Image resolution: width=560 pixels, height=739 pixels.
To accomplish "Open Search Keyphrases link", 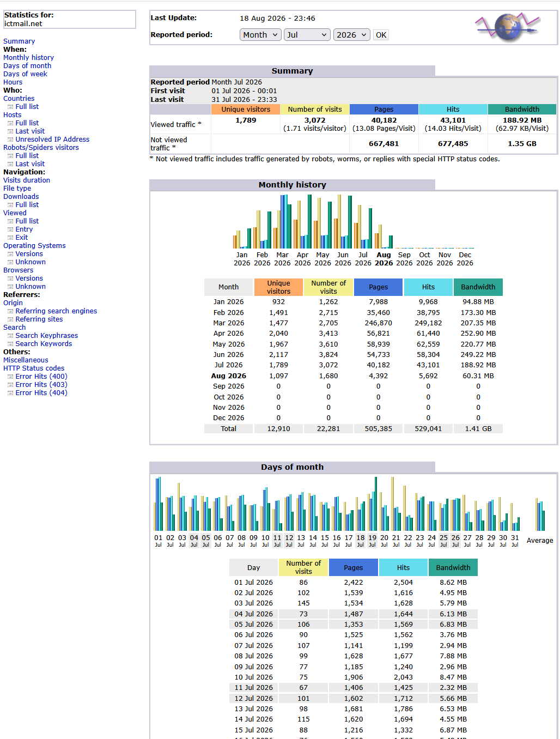I will click(x=47, y=336).
